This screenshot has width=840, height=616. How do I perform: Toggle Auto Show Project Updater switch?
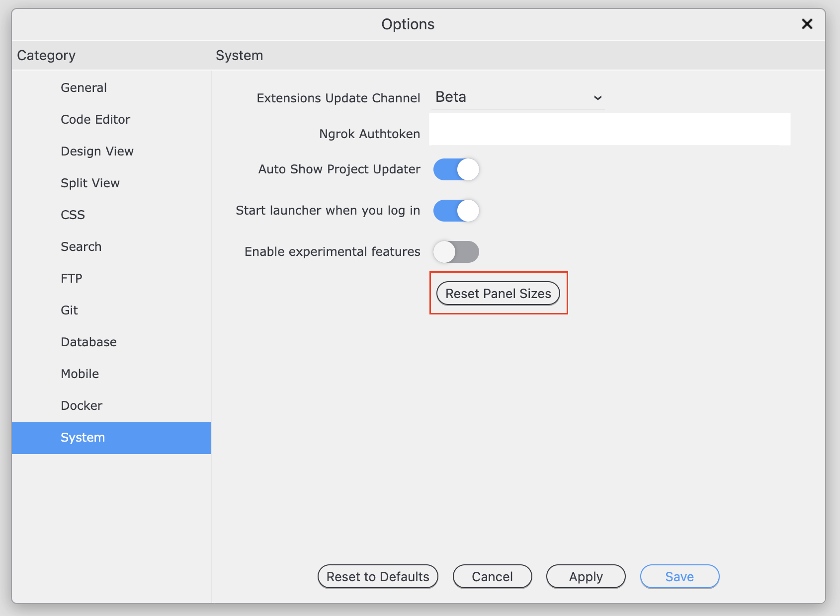pyautogui.click(x=456, y=169)
